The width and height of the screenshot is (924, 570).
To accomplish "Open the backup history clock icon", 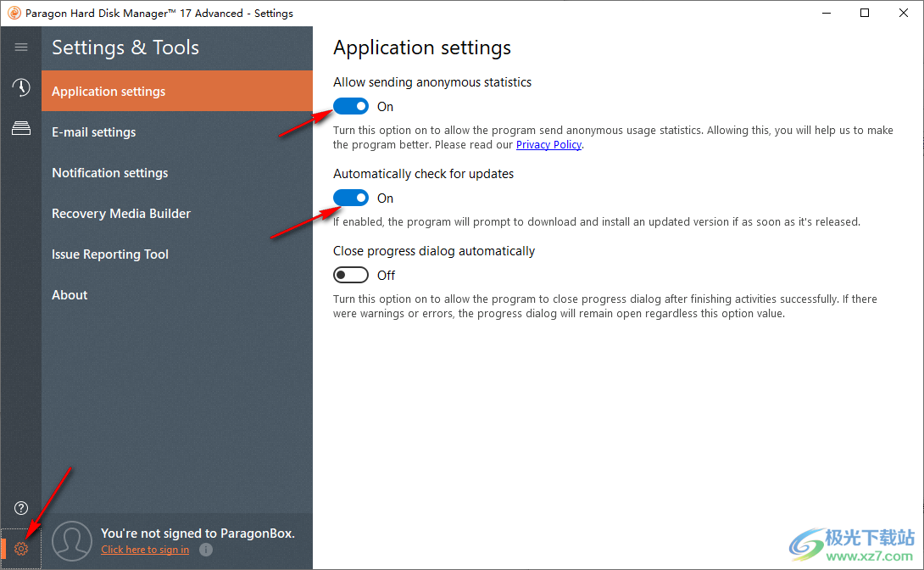I will pos(21,87).
